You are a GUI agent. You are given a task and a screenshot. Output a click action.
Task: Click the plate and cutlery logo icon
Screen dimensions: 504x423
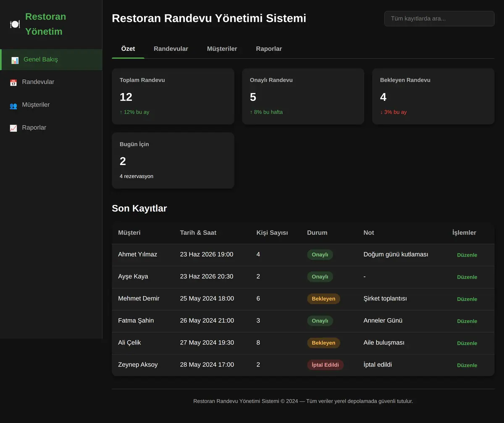[x=15, y=24]
